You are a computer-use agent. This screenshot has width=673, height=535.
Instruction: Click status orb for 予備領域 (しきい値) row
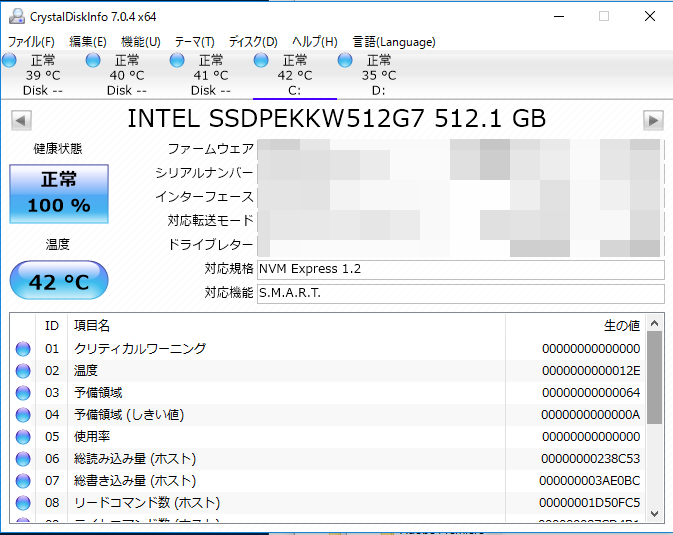[23, 415]
